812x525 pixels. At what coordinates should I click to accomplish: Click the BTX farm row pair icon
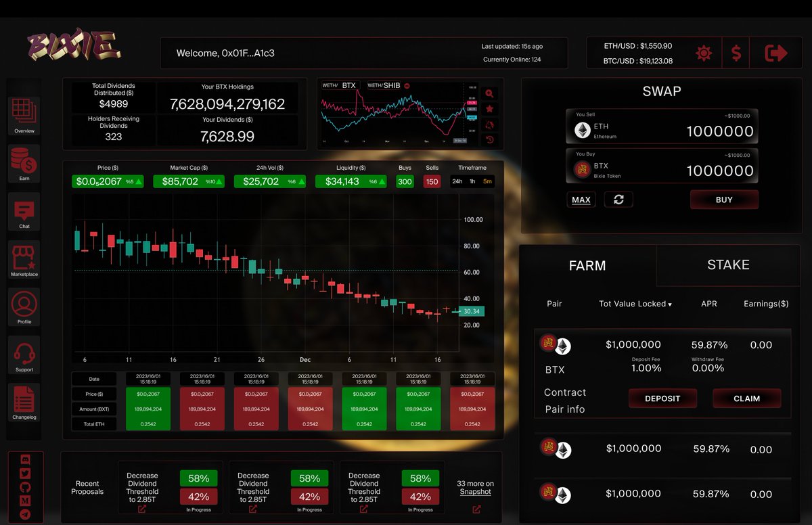555,345
